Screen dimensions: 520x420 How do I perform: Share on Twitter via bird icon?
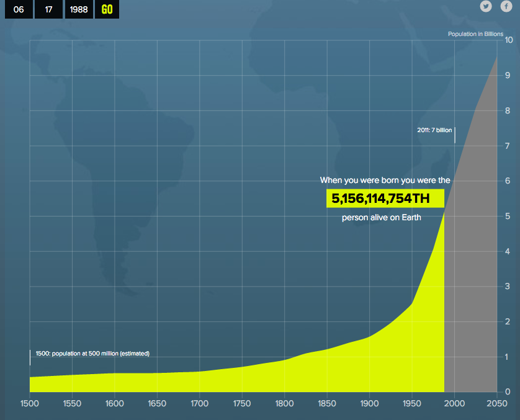(x=486, y=6)
